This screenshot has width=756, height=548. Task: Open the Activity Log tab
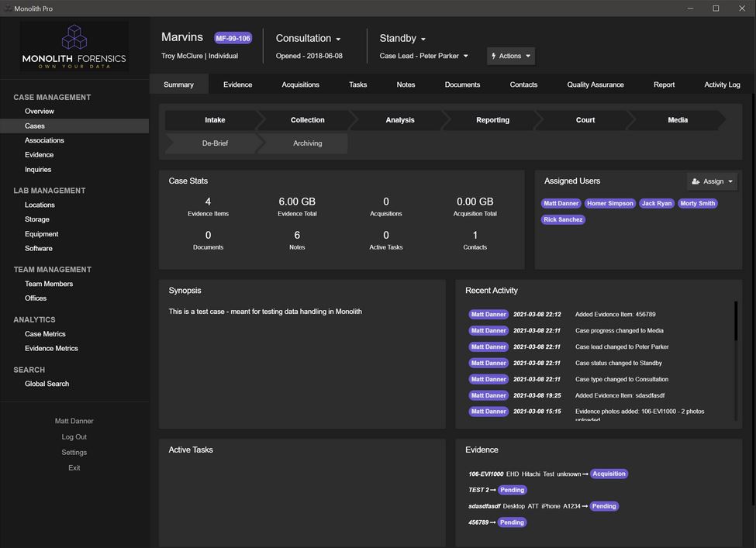(x=722, y=84)
